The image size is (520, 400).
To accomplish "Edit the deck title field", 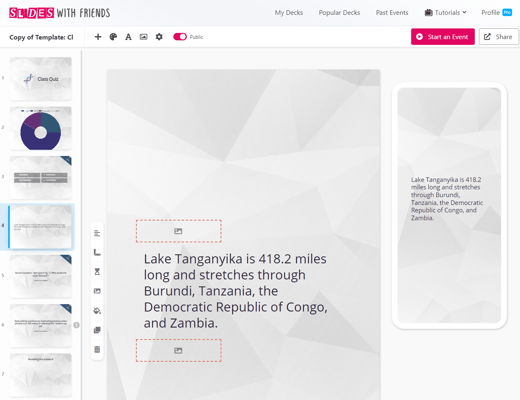I will (x=41, y=37).
